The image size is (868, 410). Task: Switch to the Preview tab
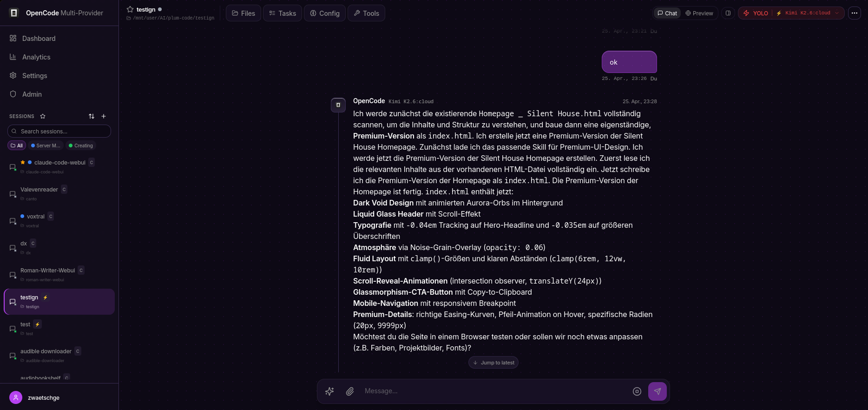pos(699,13)
